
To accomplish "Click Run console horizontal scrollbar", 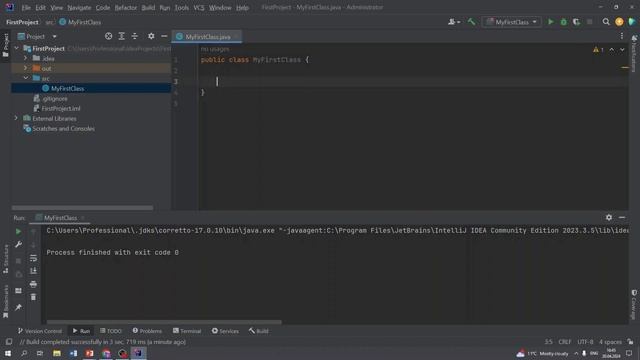I will [164, 322].
